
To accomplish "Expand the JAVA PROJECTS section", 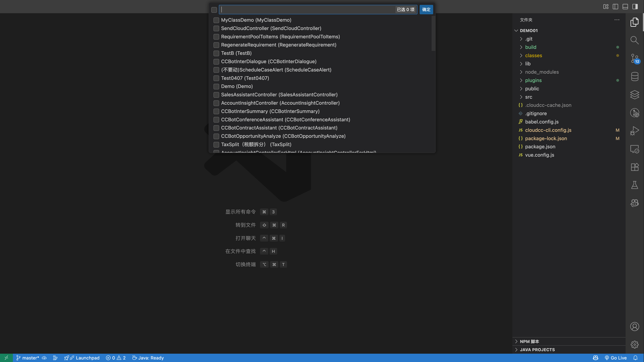I will pyautogui.click(x=537, y=350).
